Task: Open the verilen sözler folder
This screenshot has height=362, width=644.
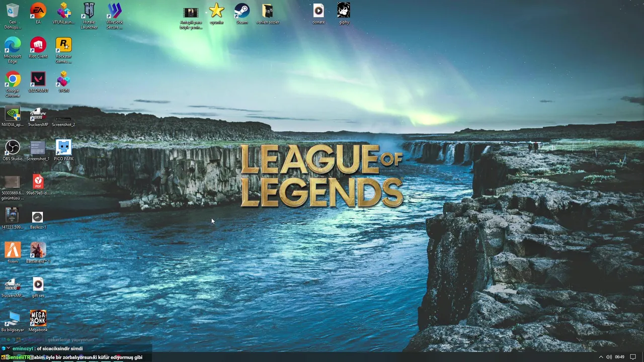Action: (x=268, y=14)
